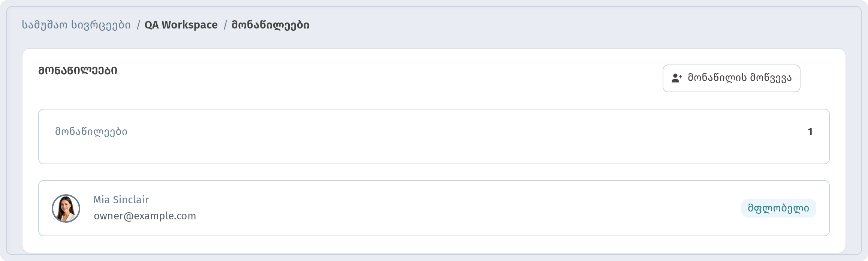Click the members summary card
Viewport: 868px width, 261px height.
pyautogui.click(x=434, y=136)
